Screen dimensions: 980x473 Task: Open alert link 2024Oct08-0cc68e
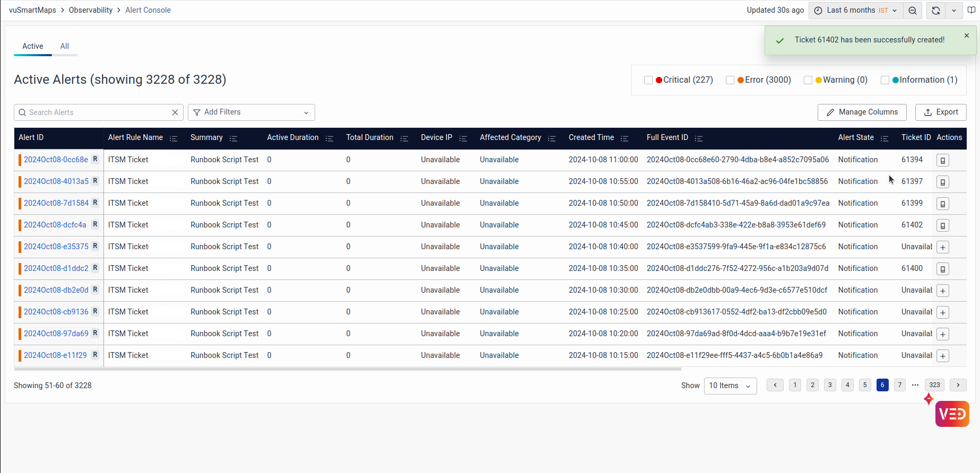tap(56, 160)
